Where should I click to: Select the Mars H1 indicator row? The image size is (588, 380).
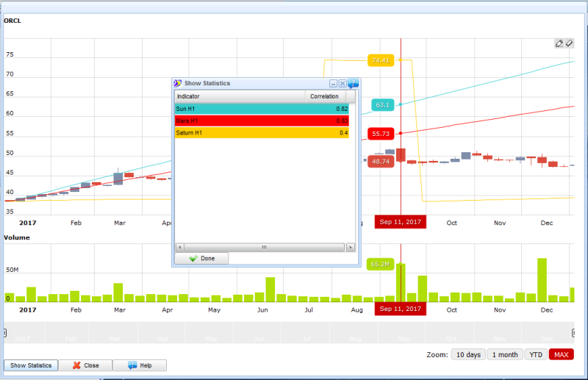(261, 121)
